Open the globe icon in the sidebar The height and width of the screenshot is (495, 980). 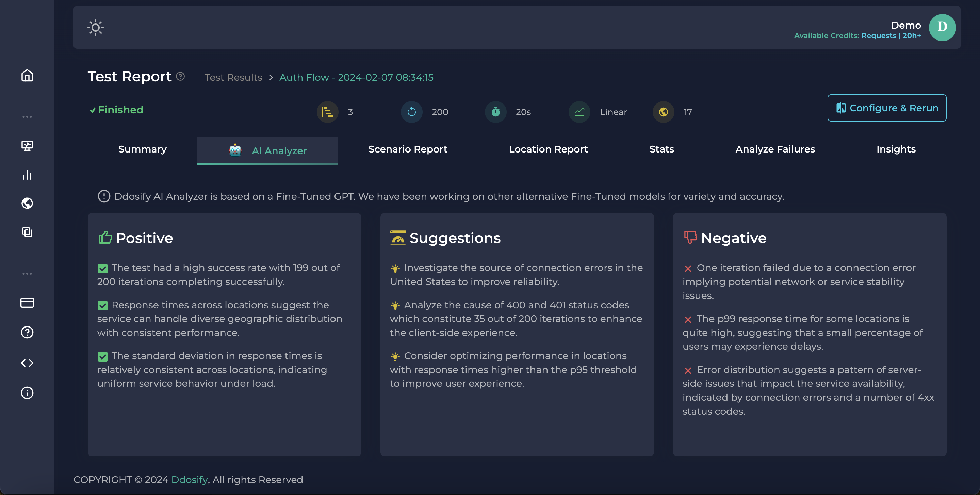pos(27,203)
